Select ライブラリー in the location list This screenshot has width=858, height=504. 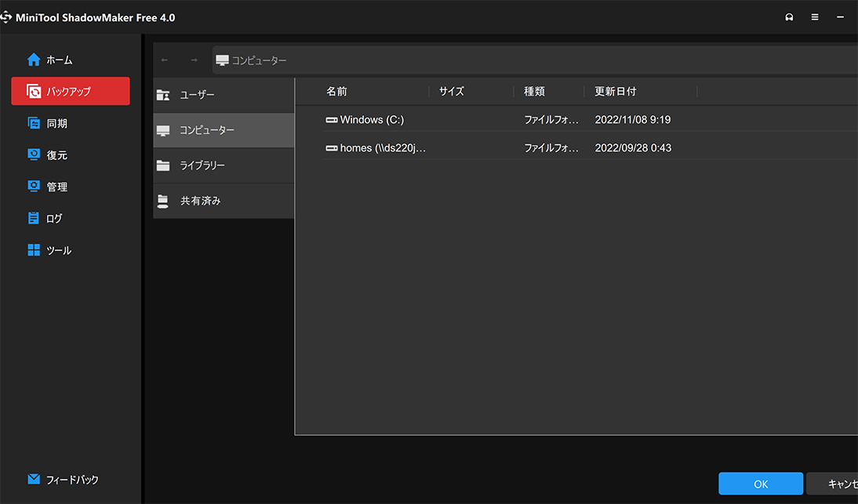pyautogui.click(x=224, y=165)
